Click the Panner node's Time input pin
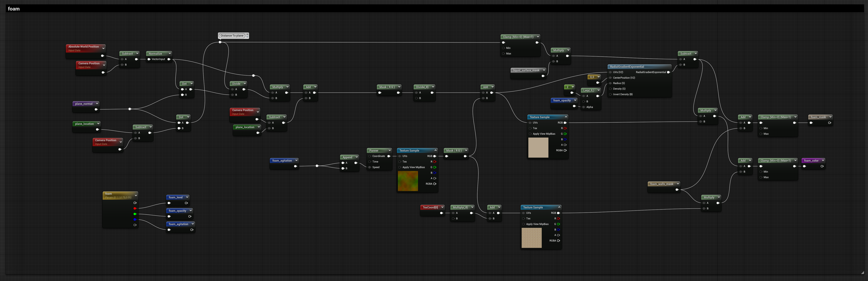The width and height of the screenshot is (868, 281). [370, 162]
